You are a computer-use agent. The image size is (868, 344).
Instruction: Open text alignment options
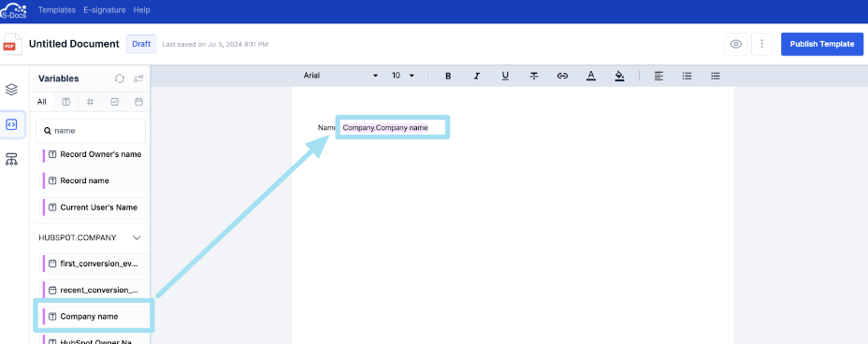(x=658, y=76)
